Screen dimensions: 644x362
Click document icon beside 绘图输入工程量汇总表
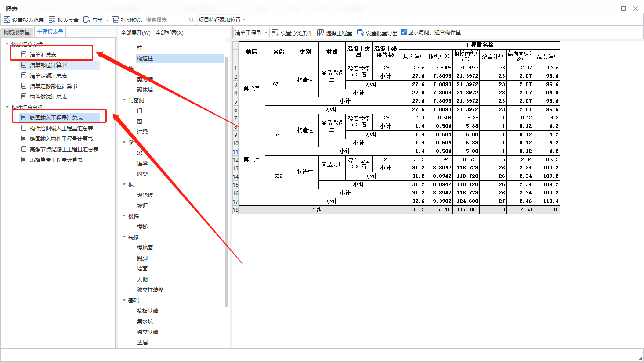click(x=24, y=118)
